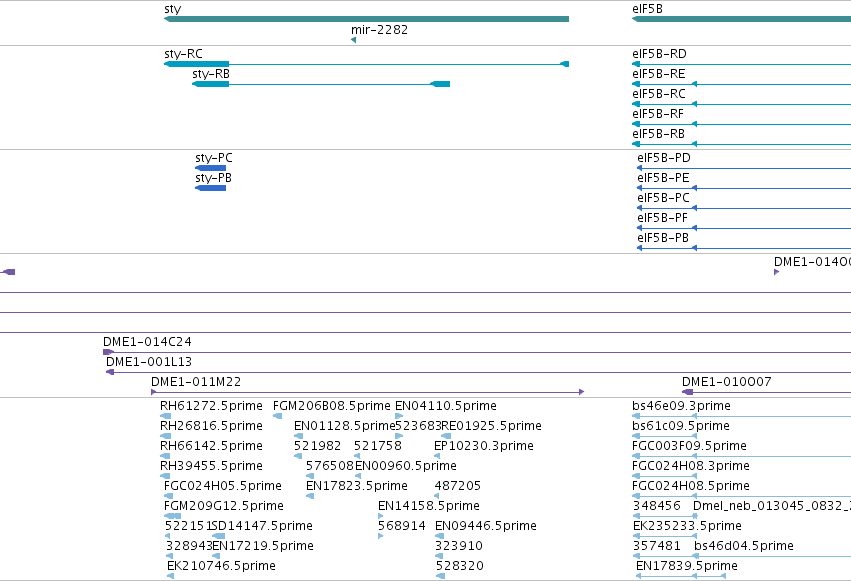851x581 pixels.
Task: Select the sty-PC protein feature
Action: (x=211, y=168)
